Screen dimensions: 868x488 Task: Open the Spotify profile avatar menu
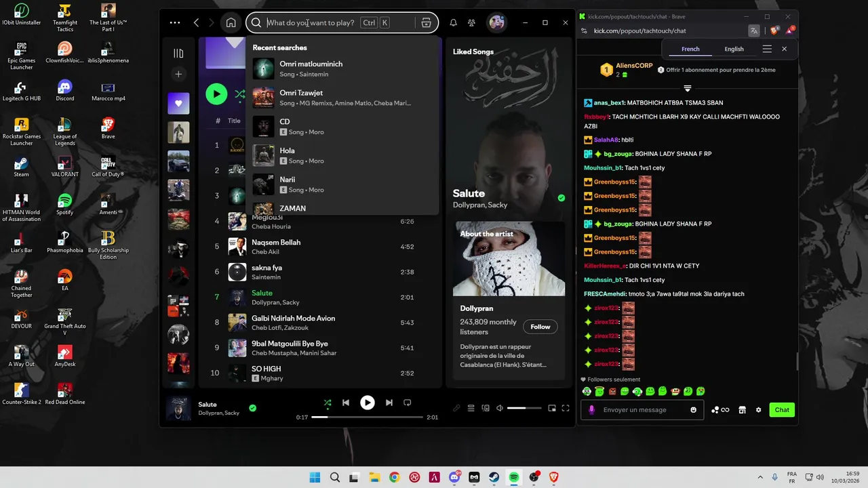pyautogui.click(x=497, y=22)
